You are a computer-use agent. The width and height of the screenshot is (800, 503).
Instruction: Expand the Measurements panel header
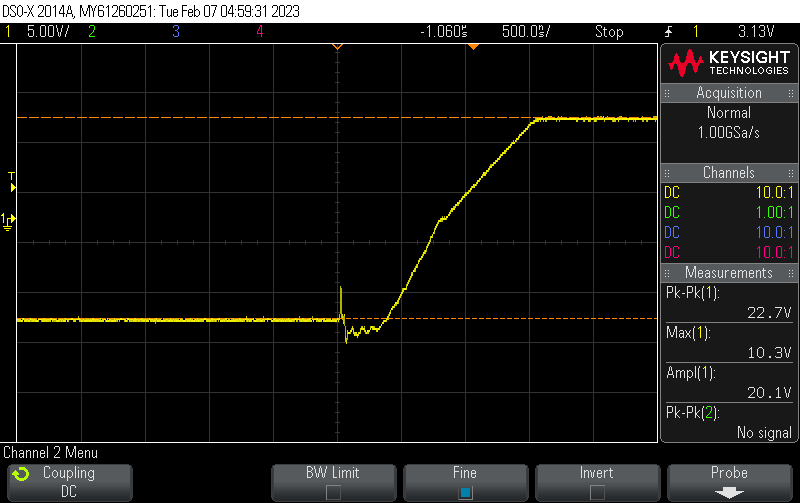tap(729, 273)
